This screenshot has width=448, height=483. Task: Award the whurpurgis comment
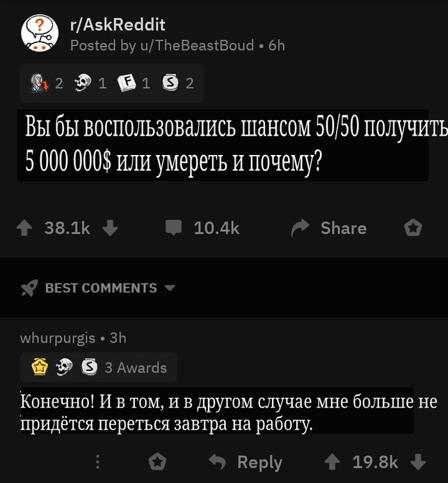click(x=157, y=461)
